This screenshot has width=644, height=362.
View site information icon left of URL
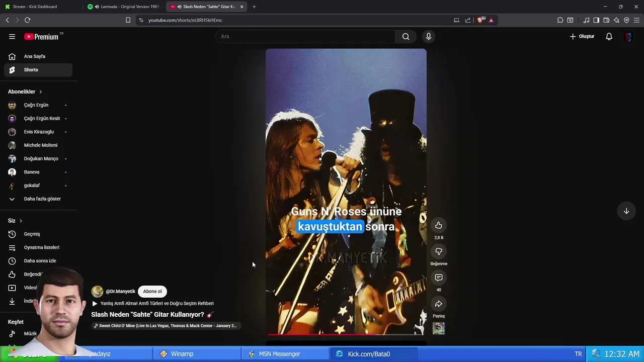141,20
